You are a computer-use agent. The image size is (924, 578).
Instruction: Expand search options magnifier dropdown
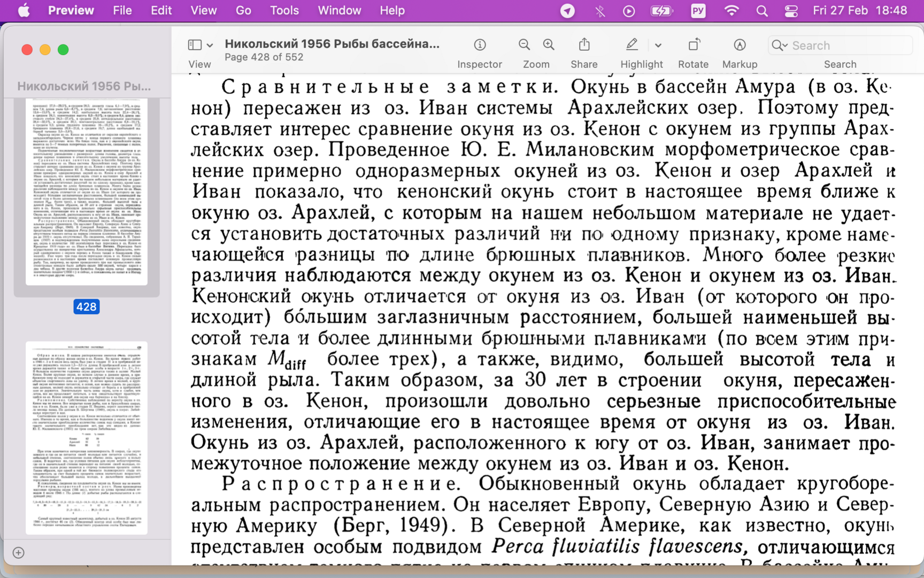coord(780,45)
